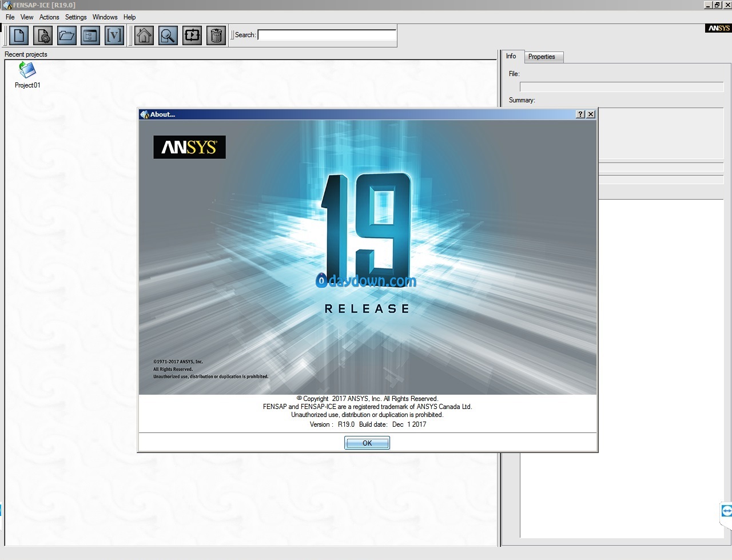Click the Version R19.0 build date text
Screen dimensions: 732x560
click(368, 424)
